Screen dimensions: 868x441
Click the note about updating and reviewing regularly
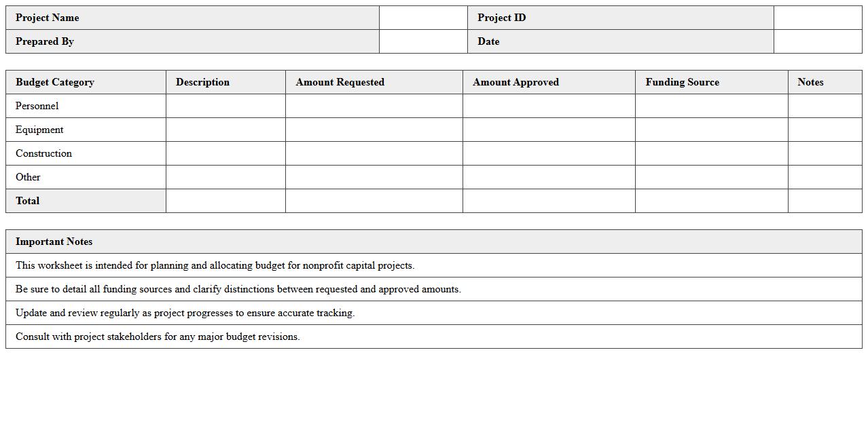(x=185, y=313)
